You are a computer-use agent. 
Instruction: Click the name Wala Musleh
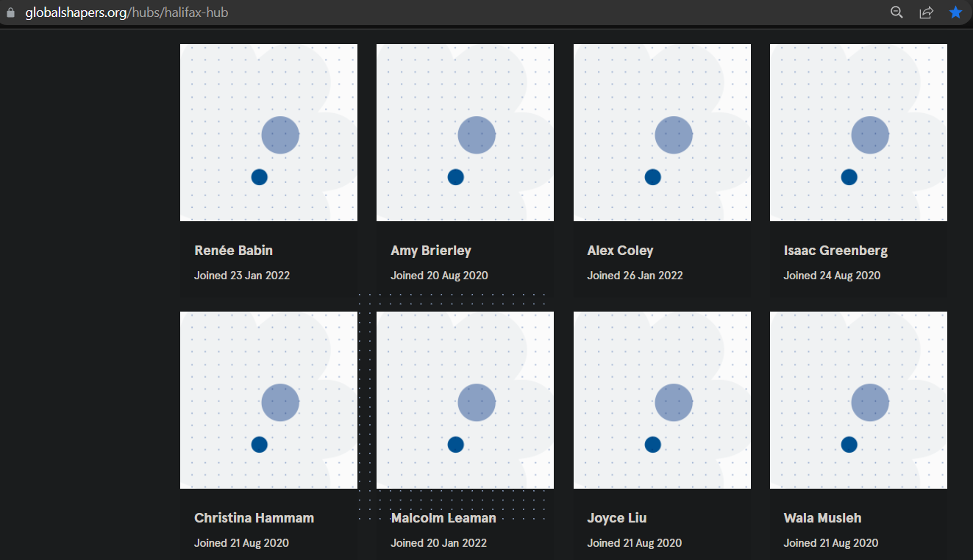tap(822, 518)
